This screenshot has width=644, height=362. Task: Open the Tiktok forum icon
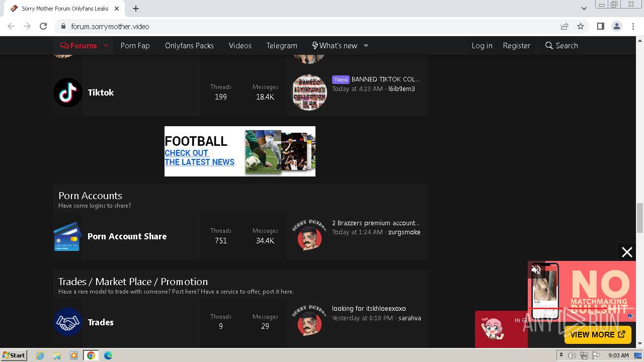[68, 93]
